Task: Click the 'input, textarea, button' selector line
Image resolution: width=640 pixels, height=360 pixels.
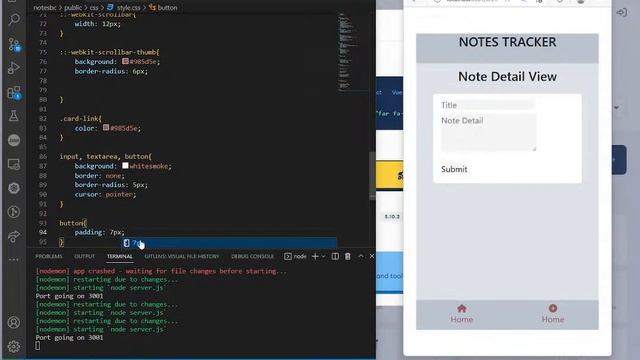Action: pyautogui.click(x=106, y=156)
